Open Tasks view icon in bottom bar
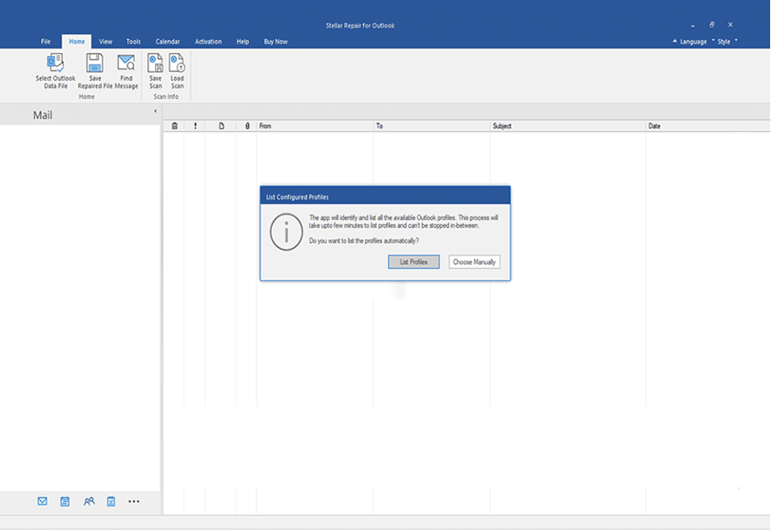Viewport: 771px width, 532px height. [x=111, y=501]
